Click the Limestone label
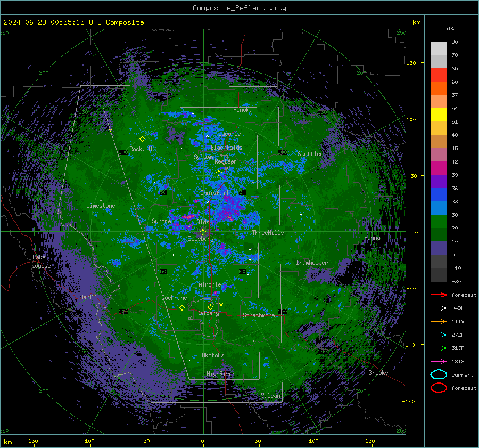This screenshot has height=448, width=479. point(101,206)
